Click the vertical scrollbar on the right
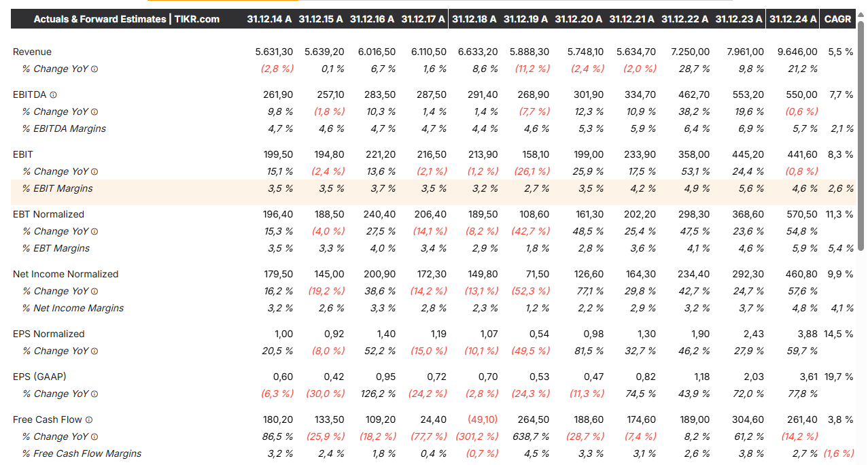The image size is (868, 465). coord(861,136)
